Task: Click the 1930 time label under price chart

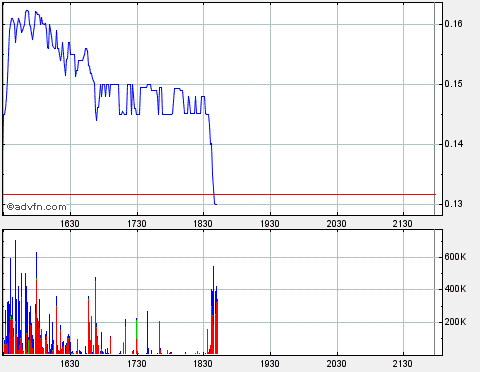Action: [270, 224]
